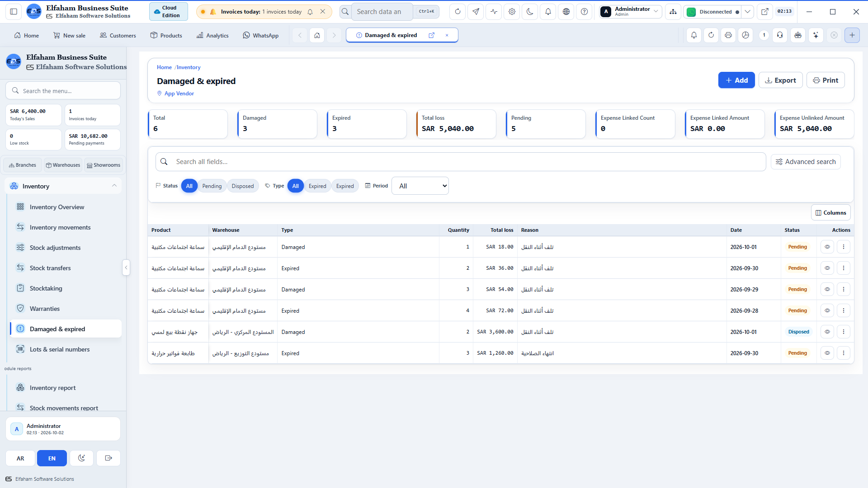Filter status by Disposed
This screenshot has width=868, height=488.
[243, 186]
